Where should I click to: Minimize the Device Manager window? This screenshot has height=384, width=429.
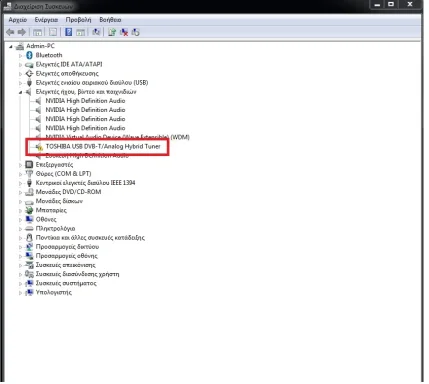tap(377, 5)
